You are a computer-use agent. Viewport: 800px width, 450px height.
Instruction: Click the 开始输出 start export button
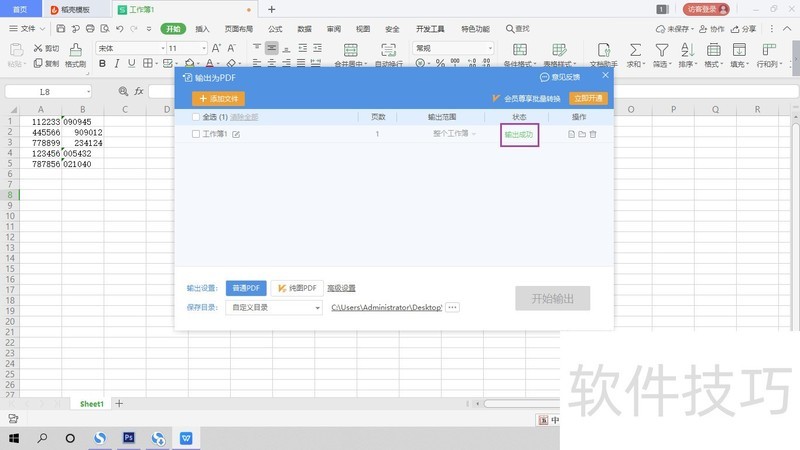coord(553,298)
